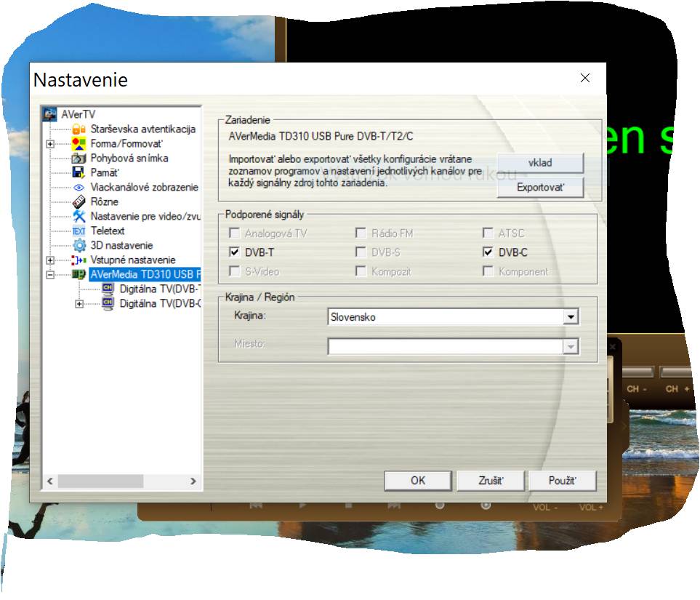Uncheck the DVB-T signal checkbox

(x=234, y=252)
